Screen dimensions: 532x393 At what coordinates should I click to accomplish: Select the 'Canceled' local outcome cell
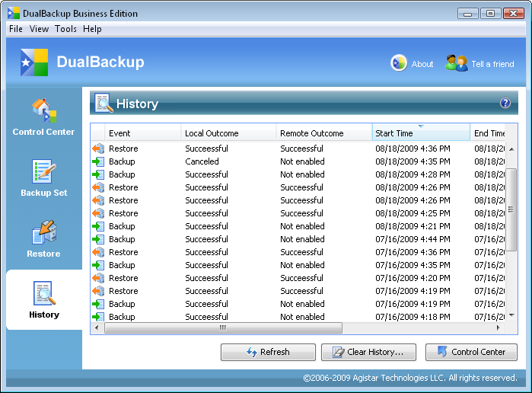(x=202, y=161)
